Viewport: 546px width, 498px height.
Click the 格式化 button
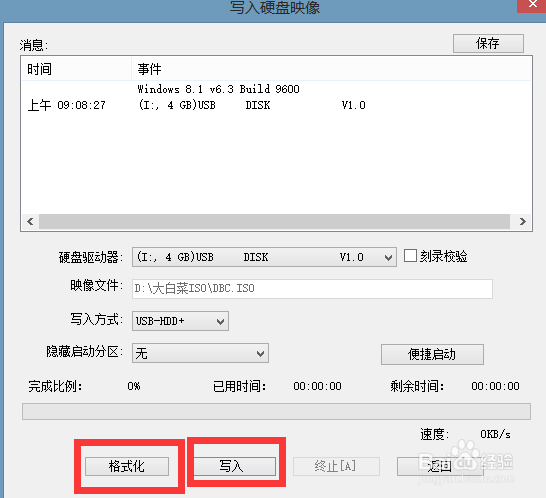[127, 466]
